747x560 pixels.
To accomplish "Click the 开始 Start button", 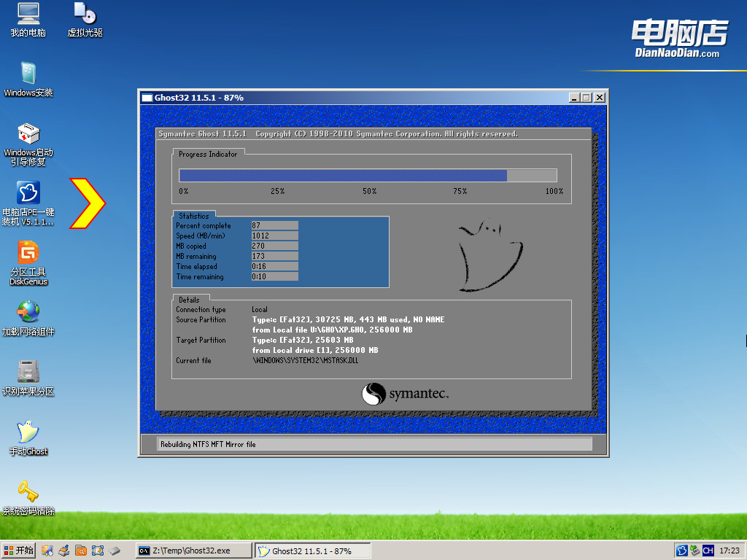I will (x=18, y=551).
